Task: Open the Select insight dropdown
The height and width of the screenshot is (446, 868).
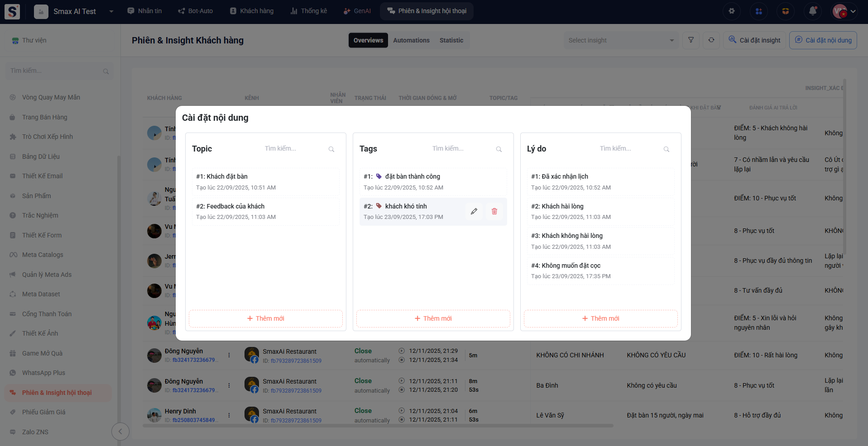Action: 620,40
